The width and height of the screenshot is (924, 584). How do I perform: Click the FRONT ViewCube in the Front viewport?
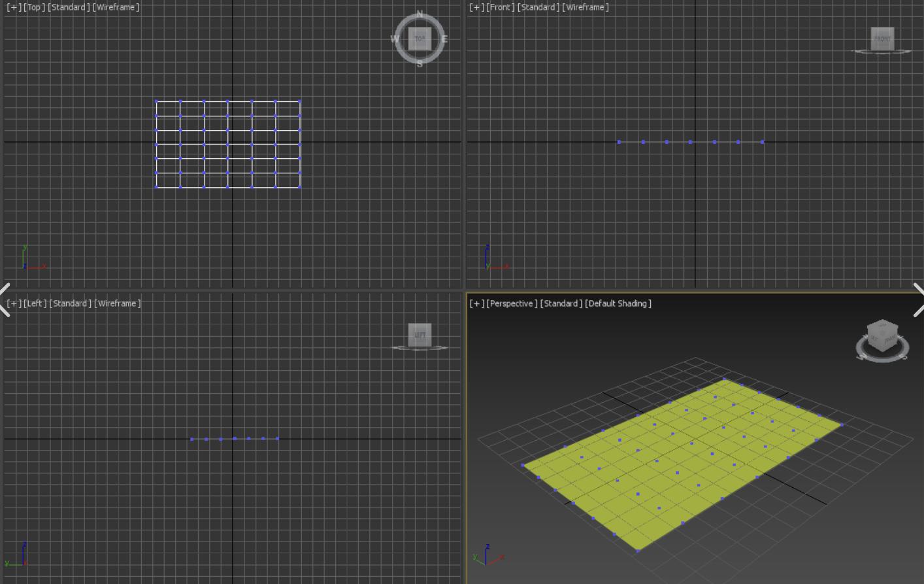[x=882, y=39]
